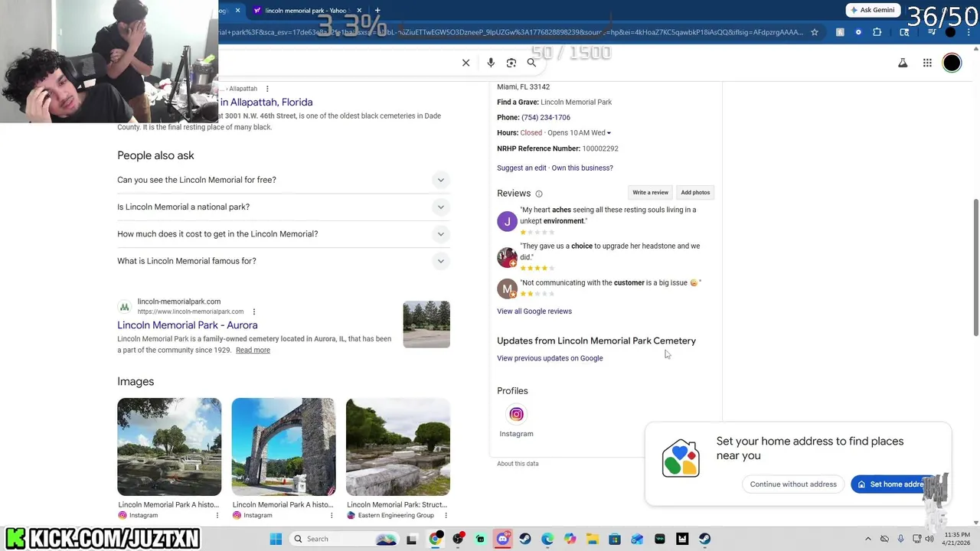Open Discord from the taskbar
This screenshot has width=980, height=551.
[502, 539]
